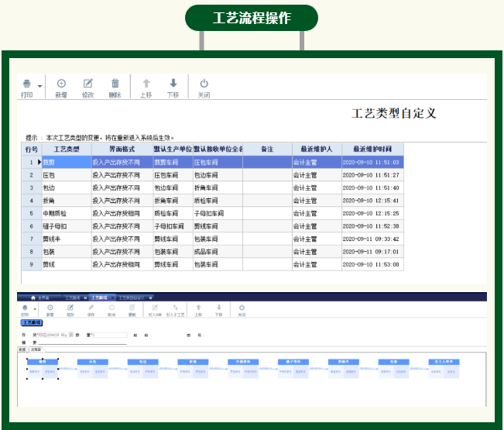Select the 压包 process type cell
This screenshot has width=504, height=430.
tap(67, 175)
